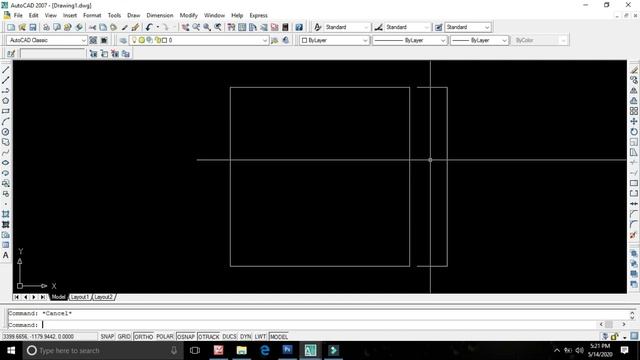Toggle OSNAP in status bar
640x360 pixels.
tap(186, 337)
